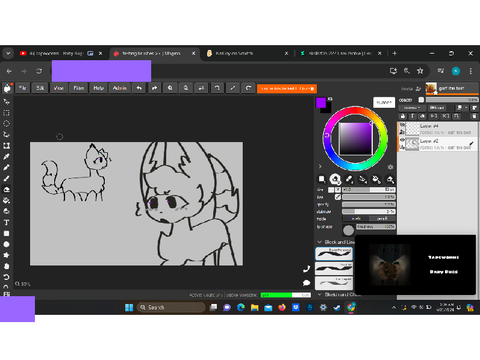Click the Magma logo button
The height and width of the screenshot is (360, 480).
7,88
